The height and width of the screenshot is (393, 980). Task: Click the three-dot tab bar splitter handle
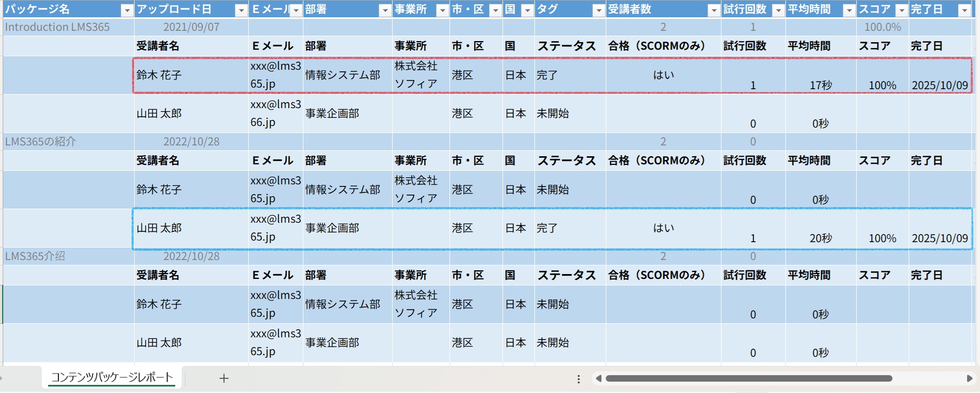pyautogui.click(x=579, y=379)
